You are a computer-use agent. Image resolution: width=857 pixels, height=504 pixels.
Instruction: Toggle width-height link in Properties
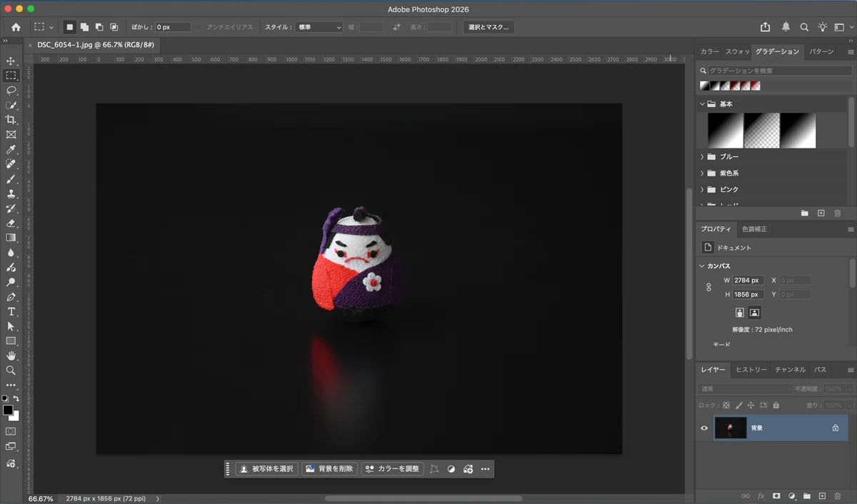709,287
